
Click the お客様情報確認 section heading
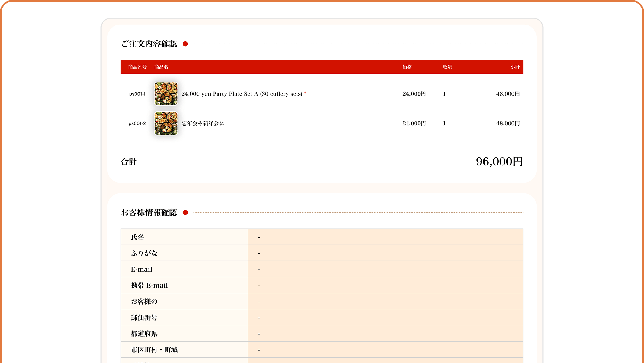pyautogui.click(x=149, y=213)
